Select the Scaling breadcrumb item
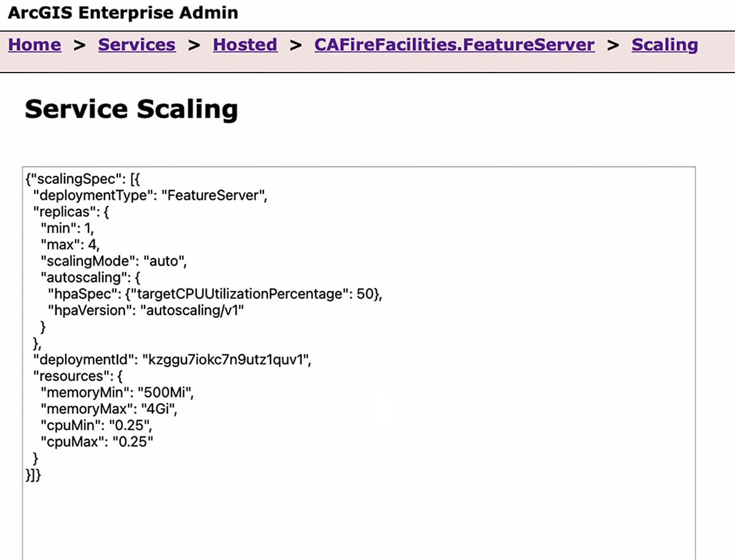 tap(664, 45)
